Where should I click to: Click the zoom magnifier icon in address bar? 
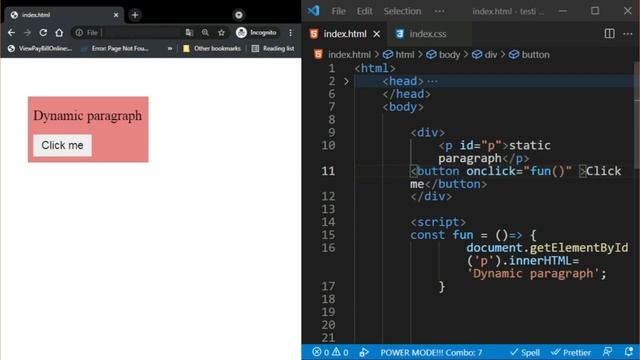tap(205, 33)
